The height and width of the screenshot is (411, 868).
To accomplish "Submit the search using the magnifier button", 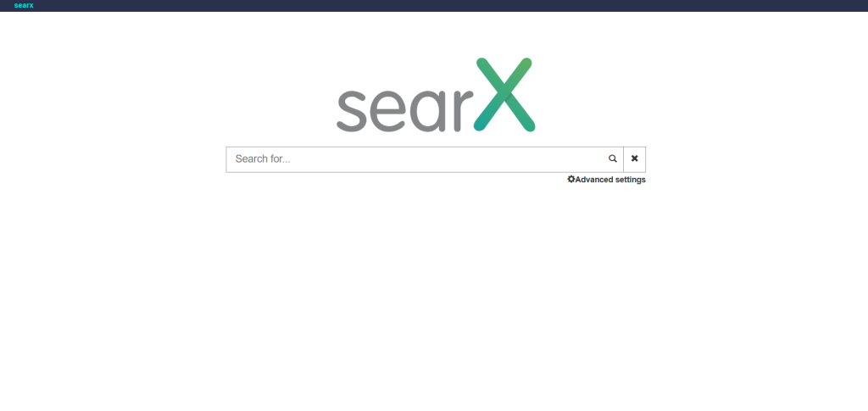I will (613, 159).
